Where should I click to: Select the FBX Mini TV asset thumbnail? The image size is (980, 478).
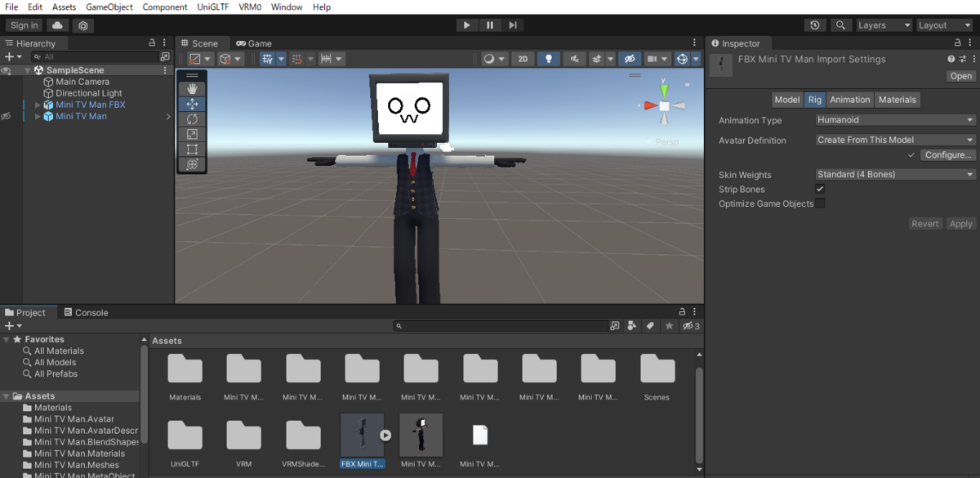362,435
